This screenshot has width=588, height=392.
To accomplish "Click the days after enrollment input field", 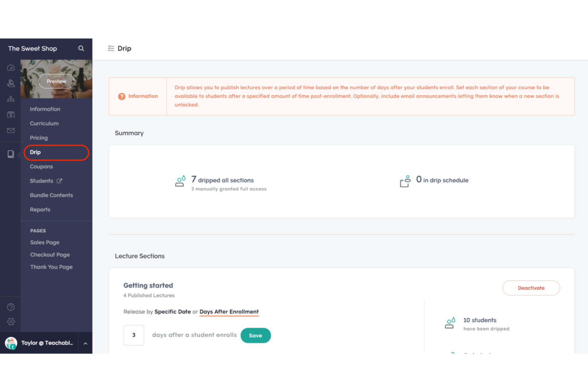I will [x=133, y=335].
